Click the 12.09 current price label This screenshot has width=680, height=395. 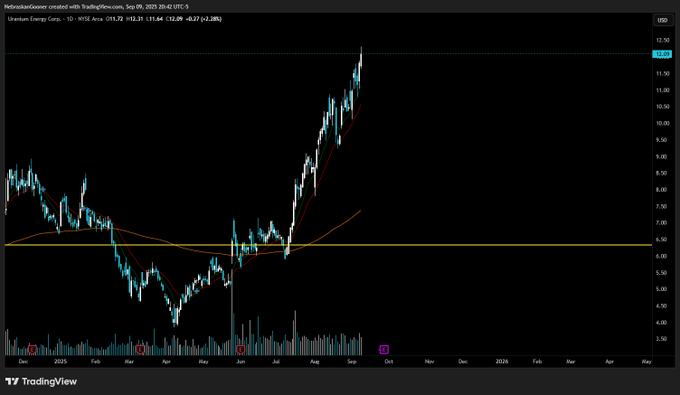(662, 54)
